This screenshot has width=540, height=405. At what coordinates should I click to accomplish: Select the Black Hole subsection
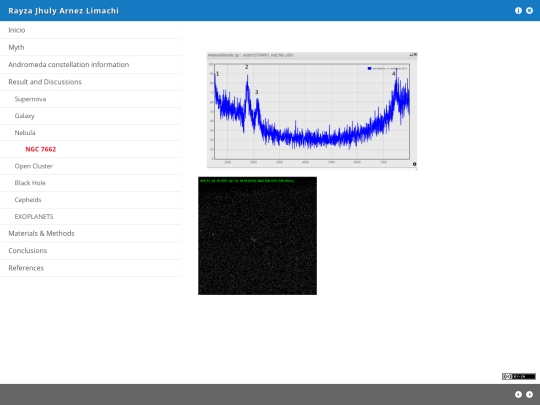coord(91,183)
